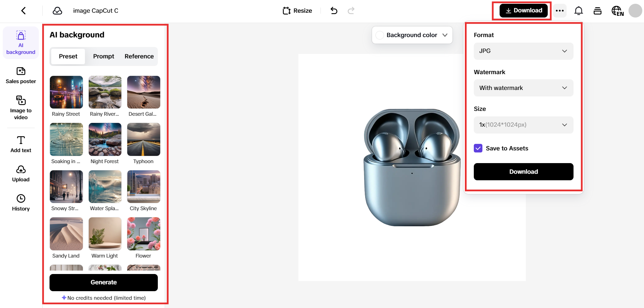The width and height of the screenshot is (644, 308).
Task: Select the City Skyline preset thumbnail
Action: point(144,186)
